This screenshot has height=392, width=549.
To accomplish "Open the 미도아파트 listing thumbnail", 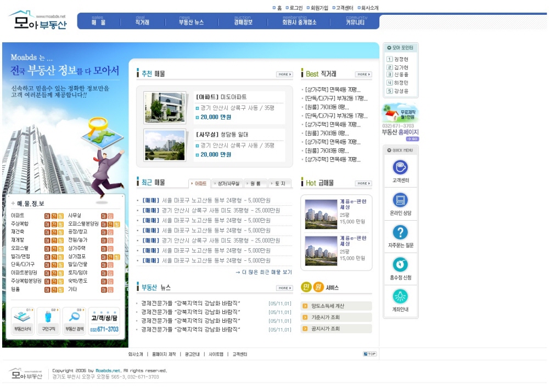I will point(165,107).
